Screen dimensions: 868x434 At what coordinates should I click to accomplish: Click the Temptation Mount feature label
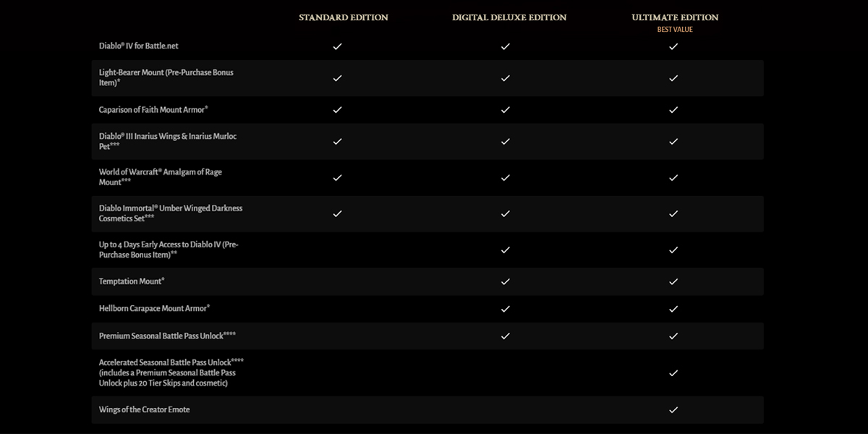click(x=132, y=281)
